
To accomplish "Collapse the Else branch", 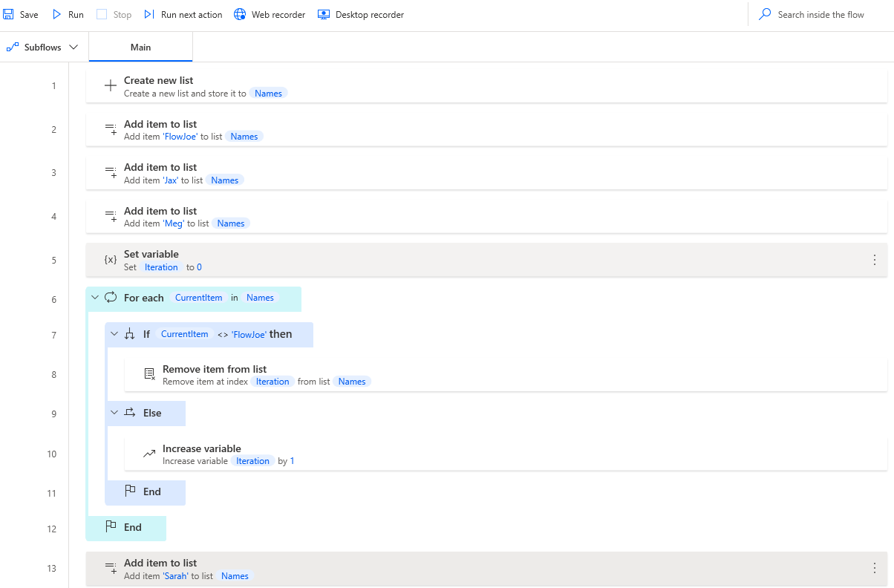I will 114,413.
